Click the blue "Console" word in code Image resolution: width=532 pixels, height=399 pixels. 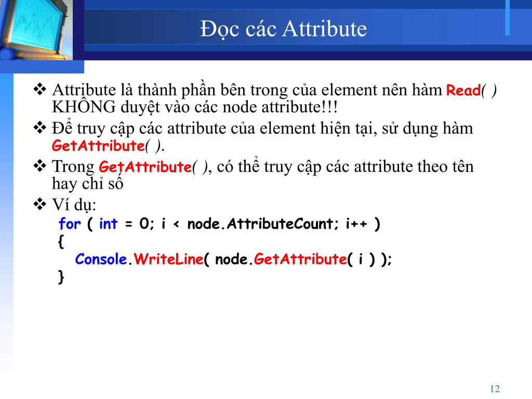coord(101,259)
